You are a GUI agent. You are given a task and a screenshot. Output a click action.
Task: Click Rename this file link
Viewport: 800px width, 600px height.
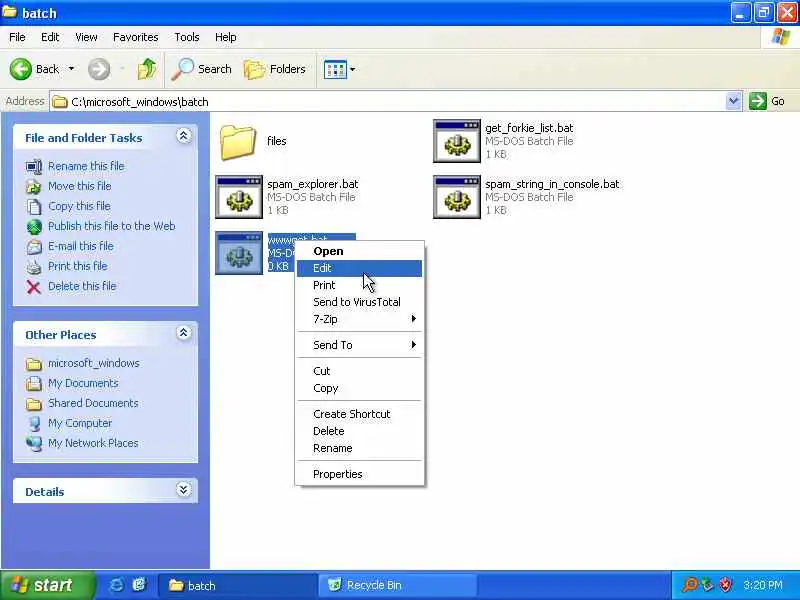pyautogui.click(x=86, y=166)
